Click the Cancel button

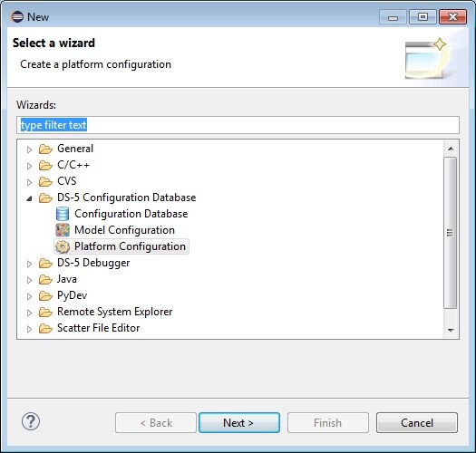tap(417, 423)
